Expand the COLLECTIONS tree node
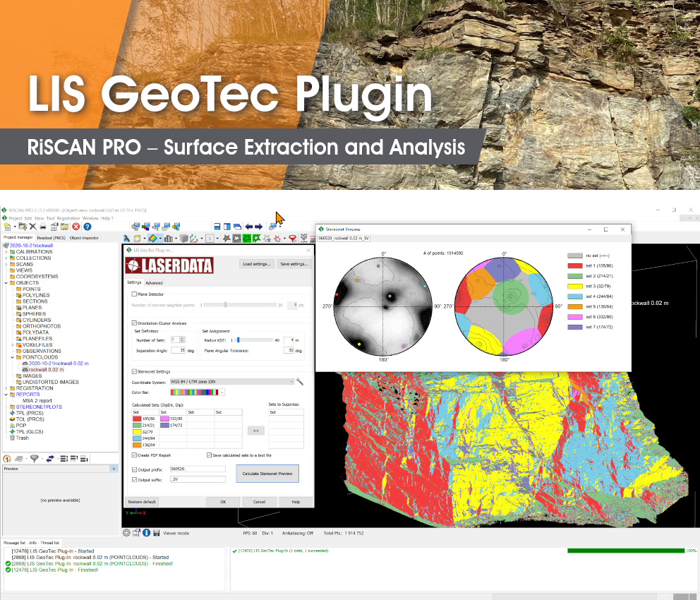This screenshot has height=600, width=700. 6,258
